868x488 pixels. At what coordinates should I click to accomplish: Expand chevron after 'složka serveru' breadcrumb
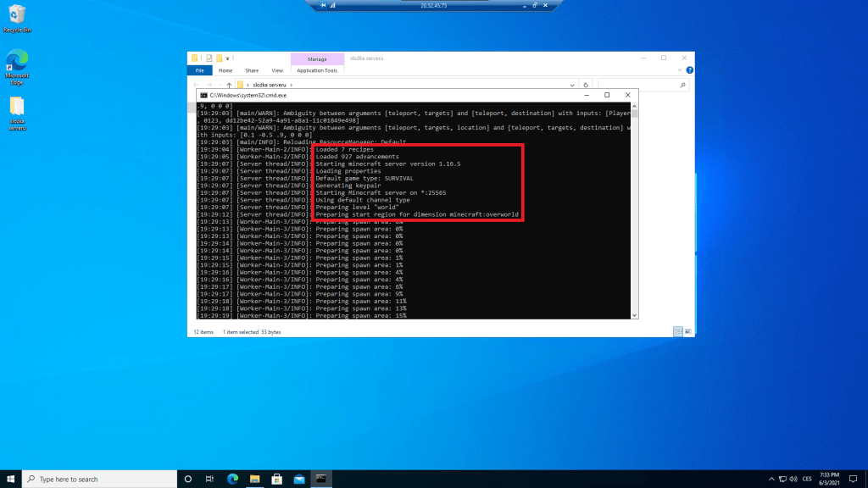coord(292,86)
